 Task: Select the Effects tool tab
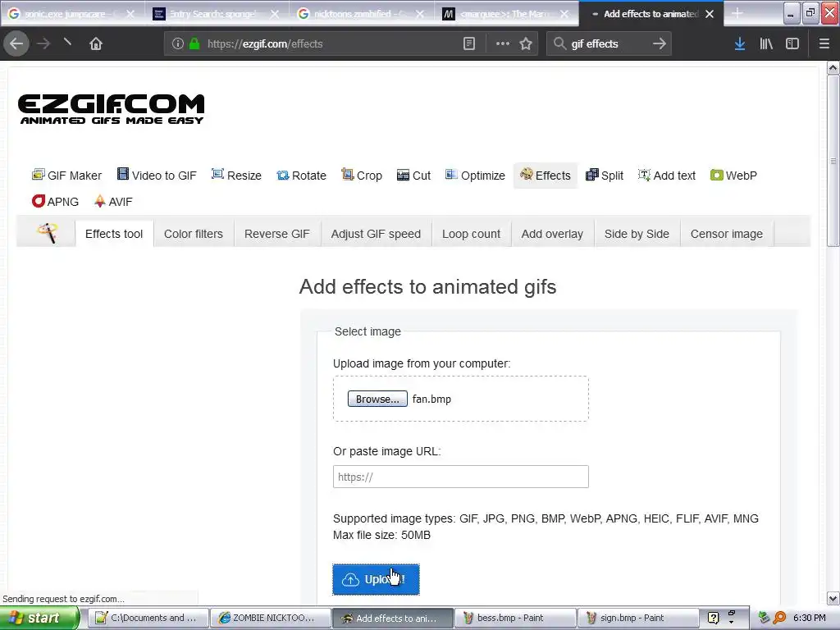pos(114,234)
